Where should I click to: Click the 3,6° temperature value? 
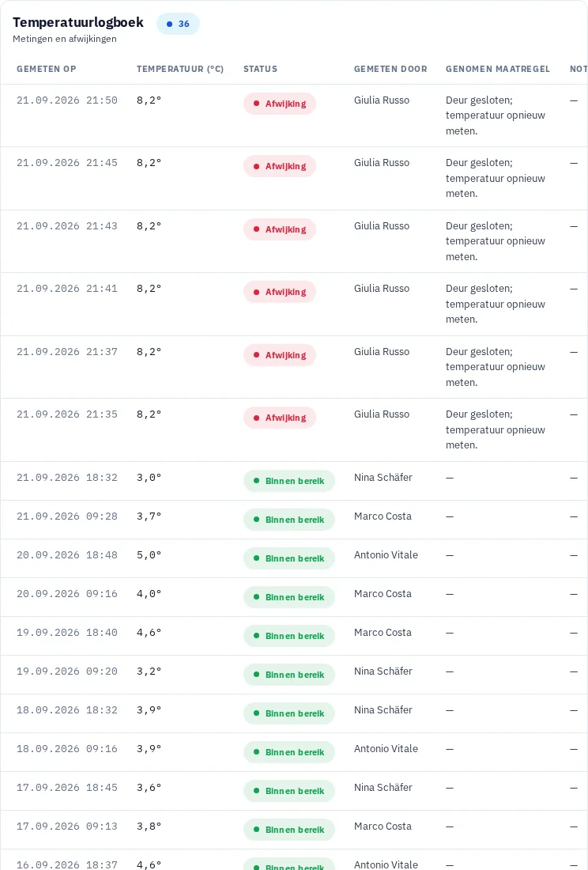[x=149, y=789]
